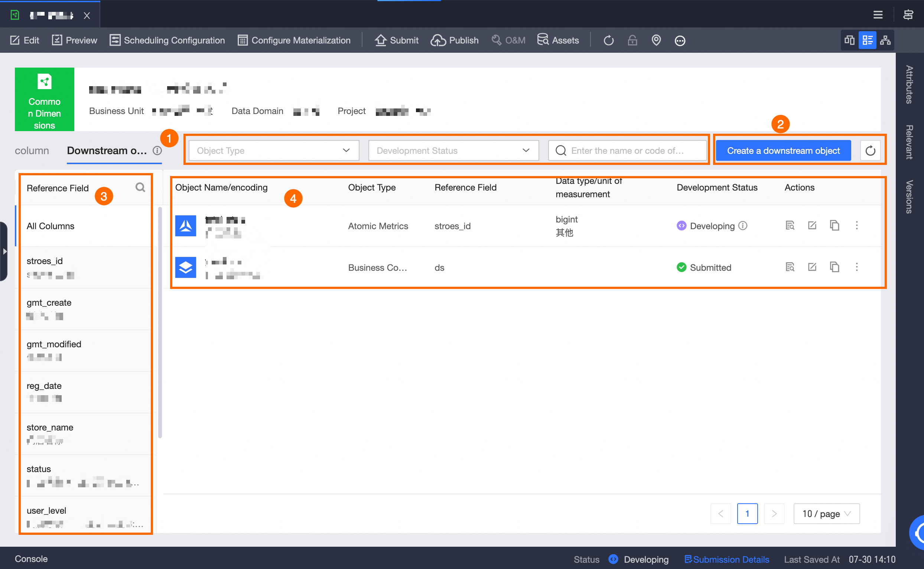Screen dimensions: 924x569
Task: Switch to the column tab
Action: [x=32, y=151]
